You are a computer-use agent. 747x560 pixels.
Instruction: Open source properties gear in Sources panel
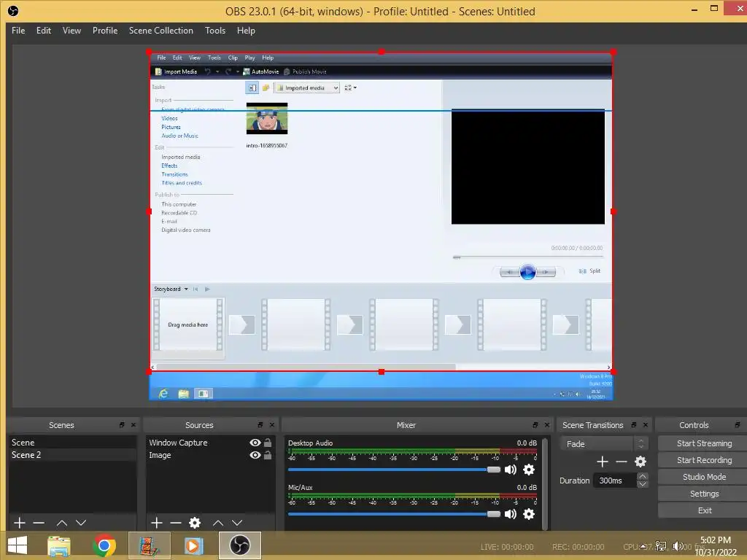(x=195, y=523)
